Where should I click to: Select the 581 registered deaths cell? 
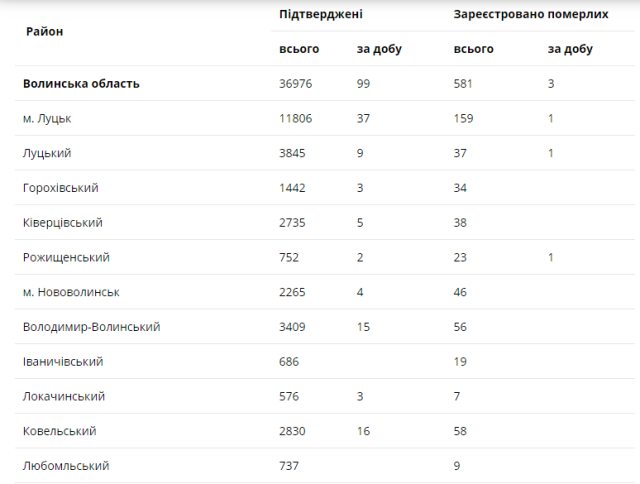point(464,84)
